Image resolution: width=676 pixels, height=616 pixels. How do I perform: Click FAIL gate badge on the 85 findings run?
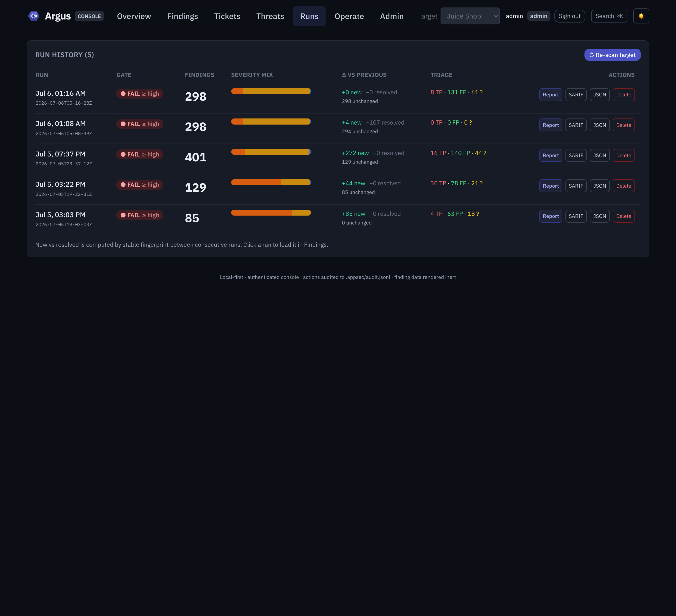(x=139, y=215)
